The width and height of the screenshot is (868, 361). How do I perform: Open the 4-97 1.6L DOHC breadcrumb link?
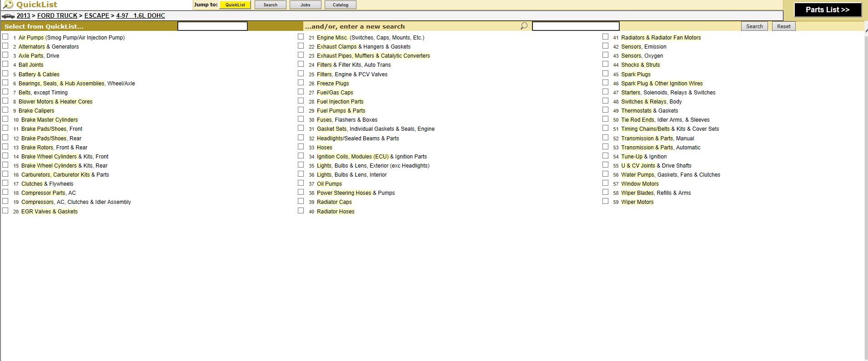tap(140, 15)
